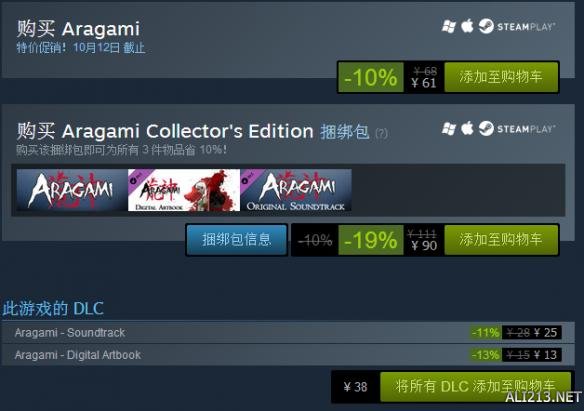Open the Original Soundtrack thumbnail

pyautogui.click(x=296, y=190)
